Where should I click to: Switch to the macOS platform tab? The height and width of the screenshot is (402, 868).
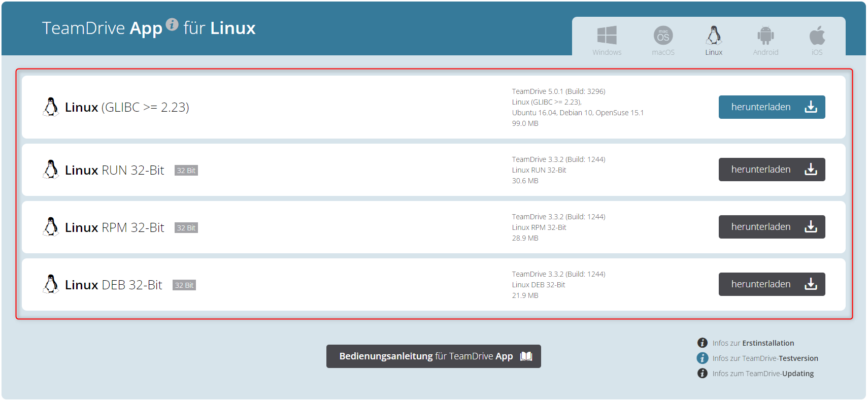point(663,41)
